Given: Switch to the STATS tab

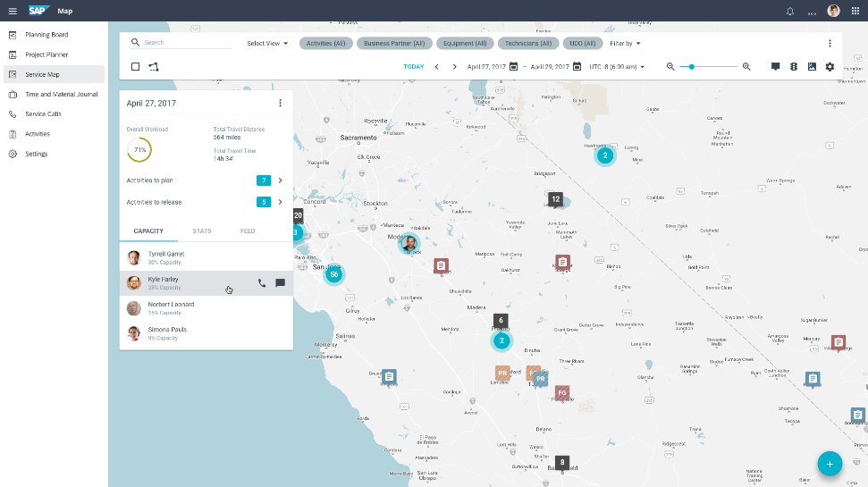Looking at the screenshot, I should tap(202, 231).
